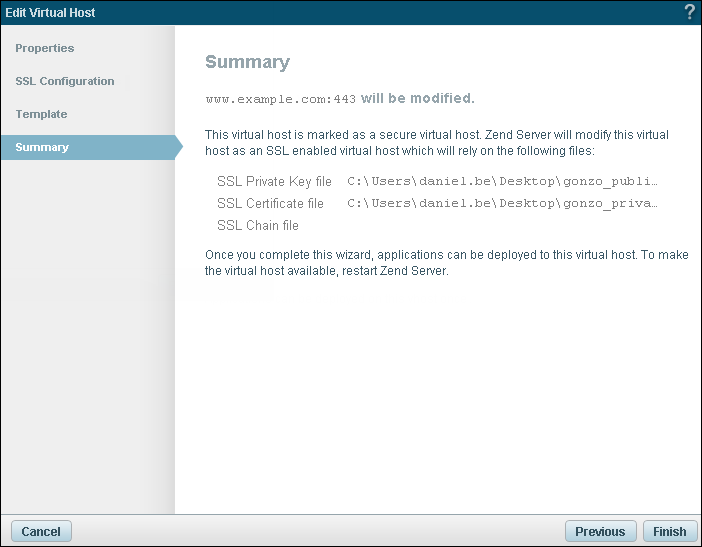
Task: Click the www.example.com:443 host name
Action: (280, 100)
